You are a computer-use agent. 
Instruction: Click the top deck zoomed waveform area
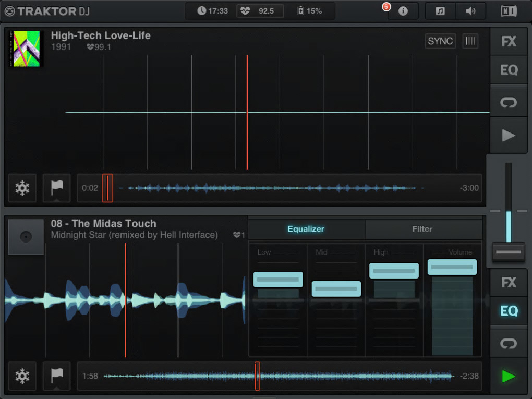pos(247,112)
